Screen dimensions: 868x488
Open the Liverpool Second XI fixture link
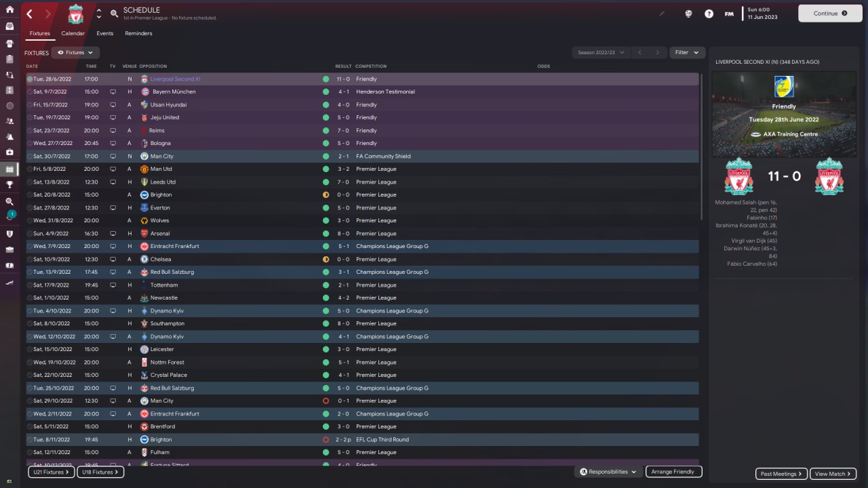[x=175, y=79]
